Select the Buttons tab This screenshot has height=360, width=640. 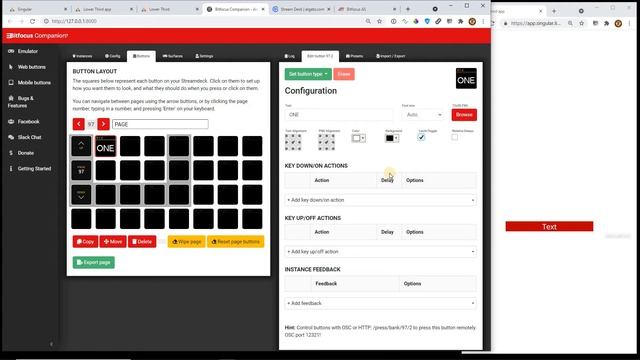pyautogui.click(x=141, y=56)
